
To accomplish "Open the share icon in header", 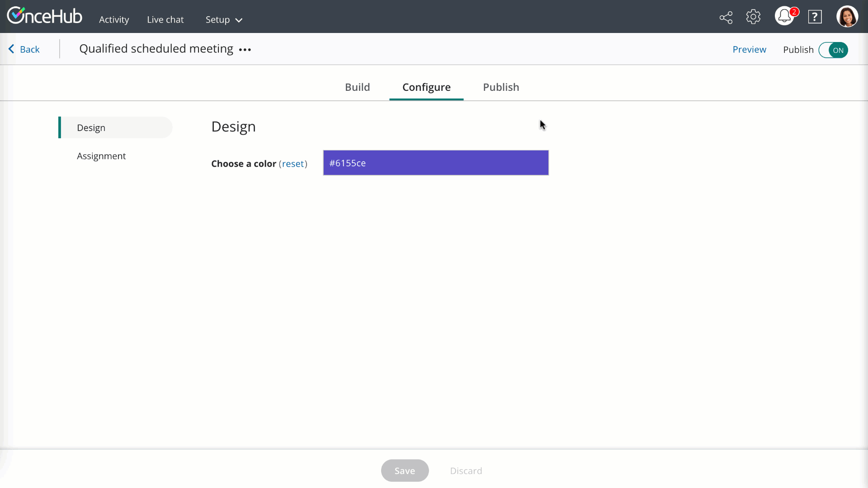I will coord(726,18).
